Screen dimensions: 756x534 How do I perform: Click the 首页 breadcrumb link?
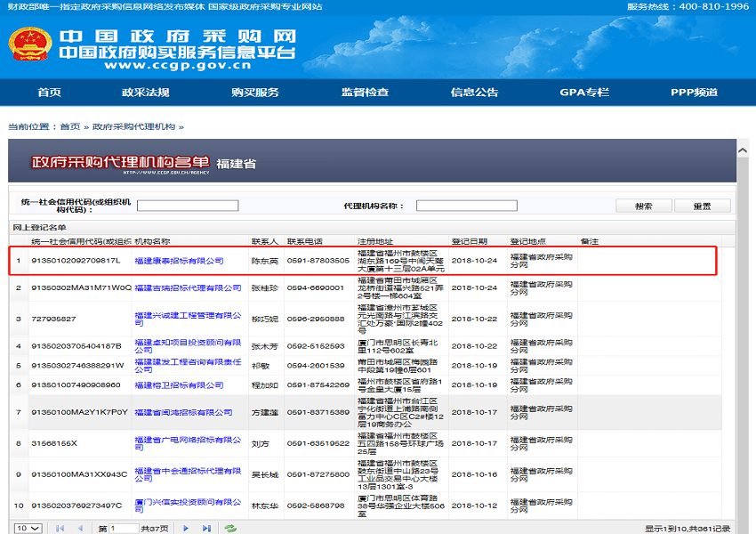[x=70, y=126]
